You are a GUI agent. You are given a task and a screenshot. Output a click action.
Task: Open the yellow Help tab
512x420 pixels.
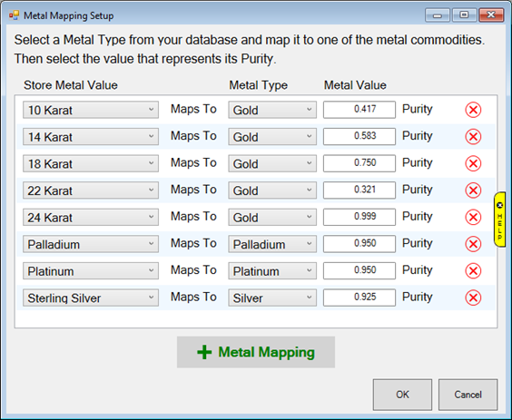point(499,220)
